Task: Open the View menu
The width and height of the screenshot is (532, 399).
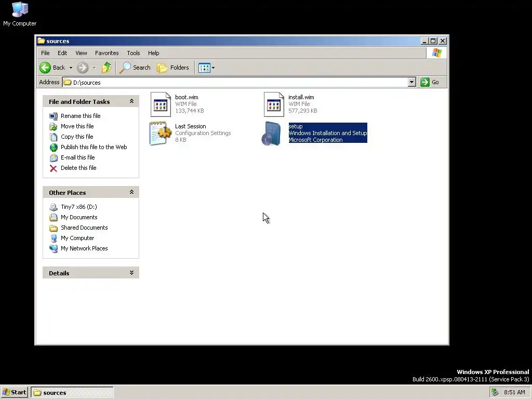Action: (x=81, y=53)
